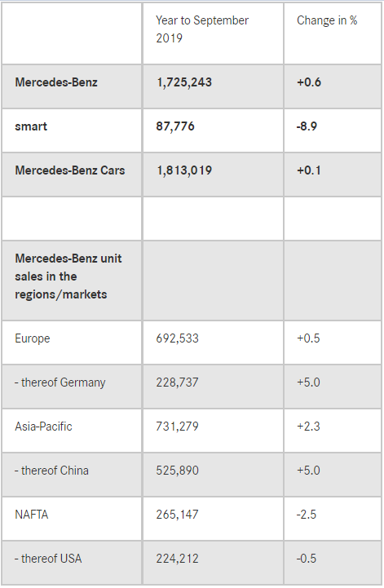Screen dimensions: 384x588
Task: Click the Asia-Pacific region label
Action: coord(43,427)
